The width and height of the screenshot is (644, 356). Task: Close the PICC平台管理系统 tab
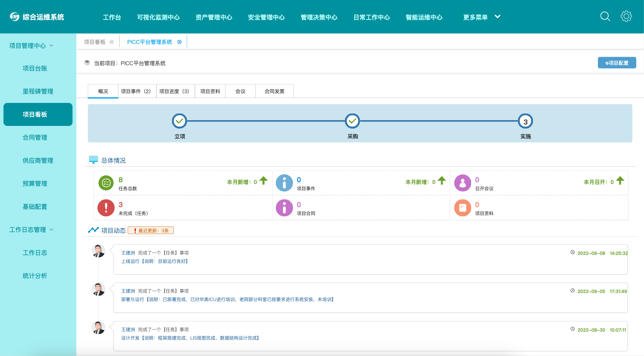point(180,42)
